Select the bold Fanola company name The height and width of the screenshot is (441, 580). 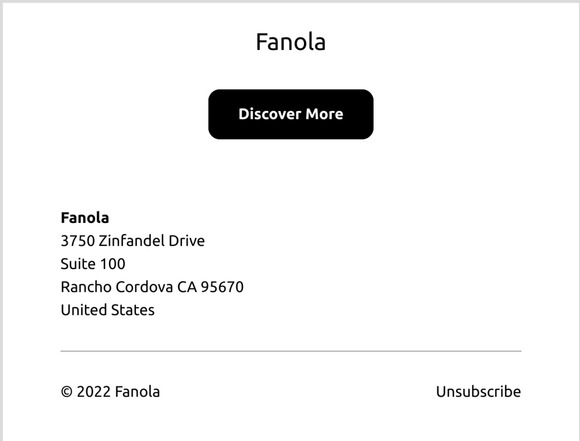pos(85,218)
